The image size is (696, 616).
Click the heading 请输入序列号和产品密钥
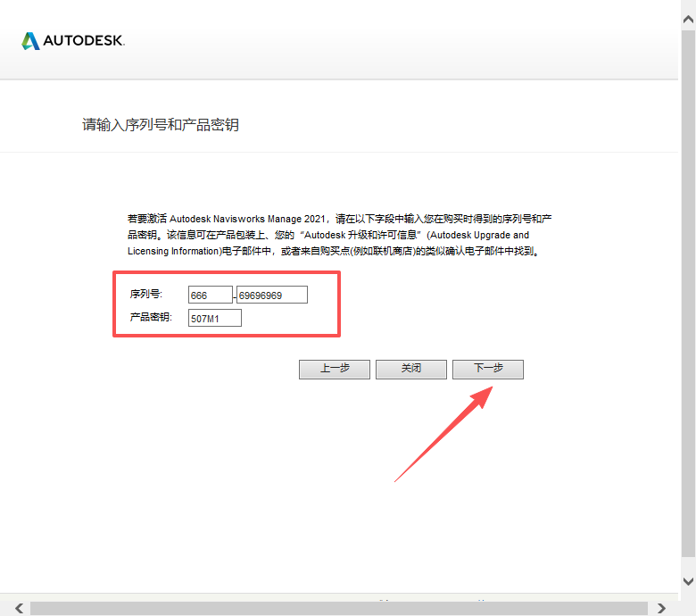[x=161, y=125]
